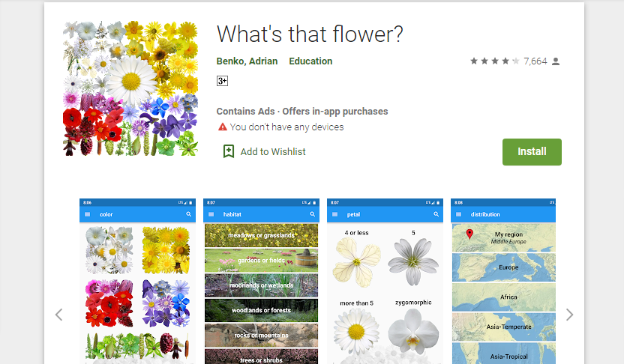
Task: Click the search icon in habitat screenshot
Action: tap(313, 214)
